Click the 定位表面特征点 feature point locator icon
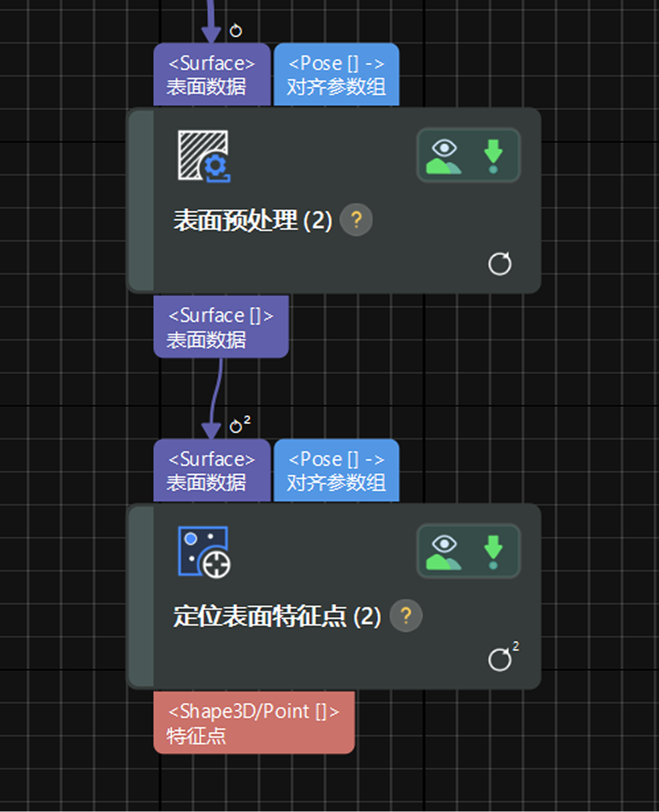659x812 pixels. click(203, 552)
